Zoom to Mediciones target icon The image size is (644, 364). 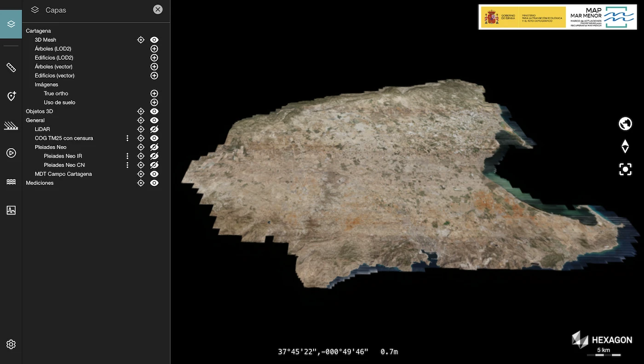point(141,183)
